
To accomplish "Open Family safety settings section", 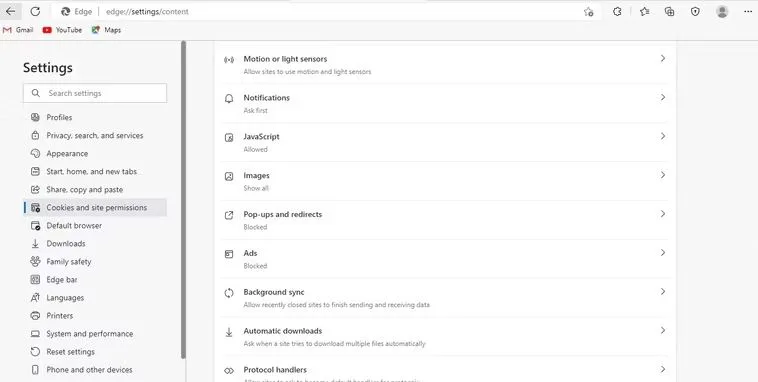I will [x=95, y=262].
